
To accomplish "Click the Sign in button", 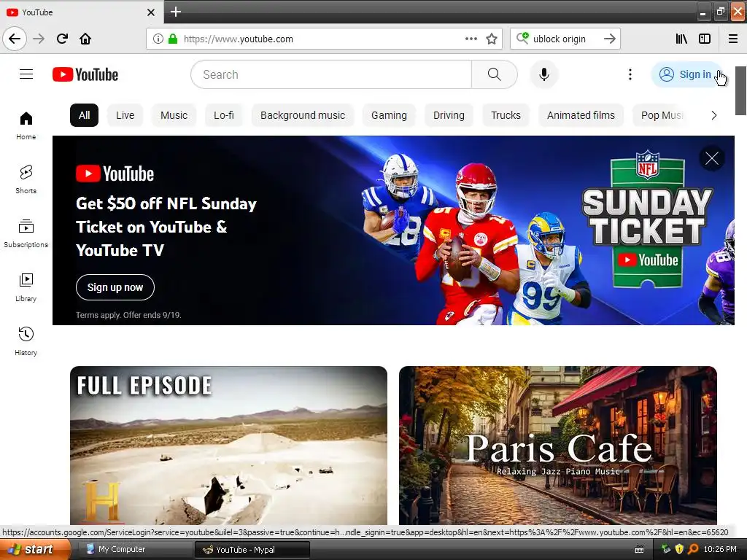I will (687, 74).
